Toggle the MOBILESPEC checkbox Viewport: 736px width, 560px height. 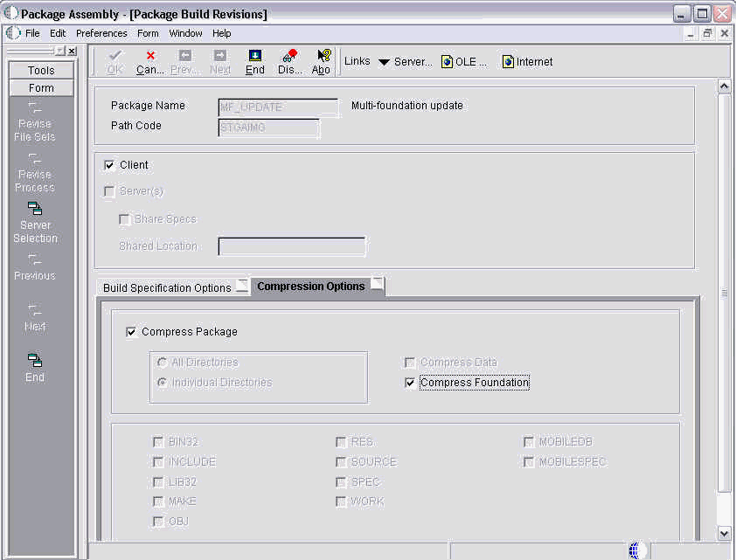pos(529,462)
